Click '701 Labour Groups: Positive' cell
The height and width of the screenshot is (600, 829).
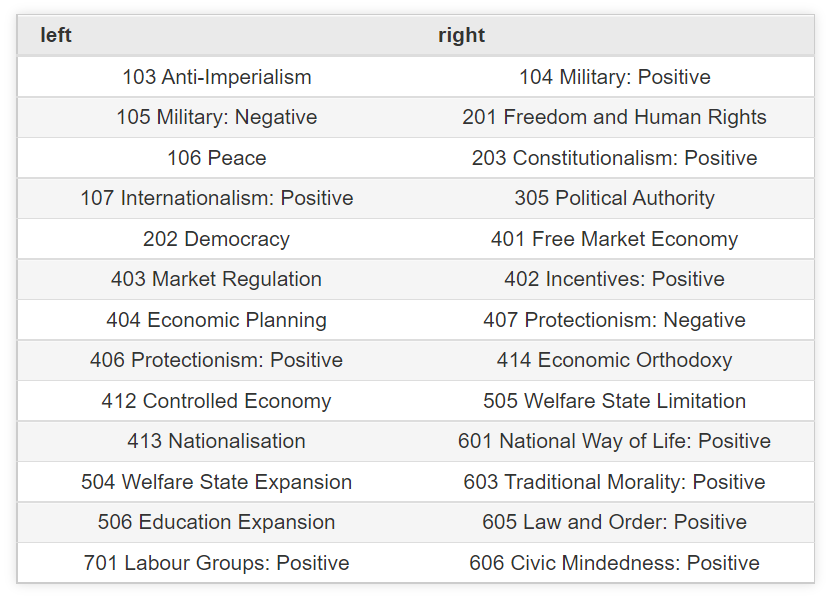click(217, 563)
